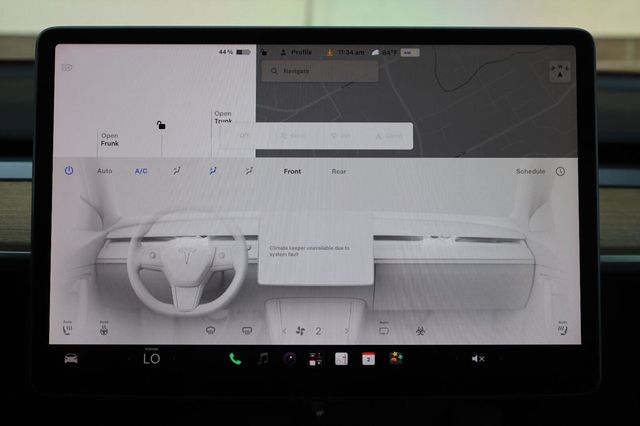This screenshot has height=426, width=640.
Task: Decrease fan speed with left arrow
Action: click(x=284, y=331)
